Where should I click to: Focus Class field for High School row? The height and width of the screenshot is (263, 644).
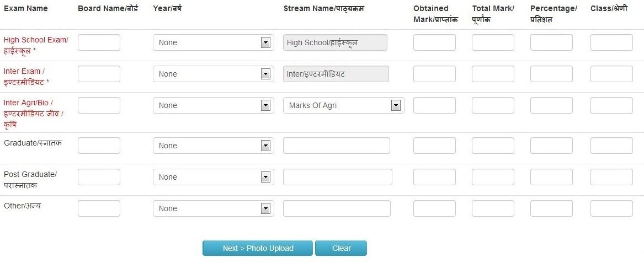pos(611,42)
